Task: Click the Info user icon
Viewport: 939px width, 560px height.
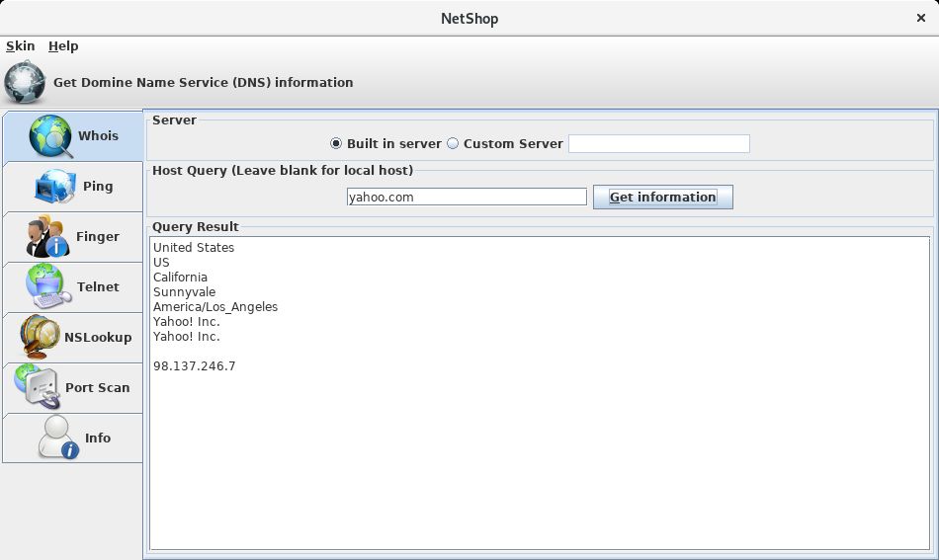Action: coord(58,438)
